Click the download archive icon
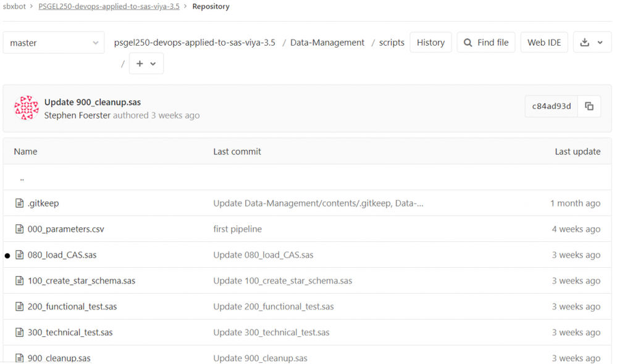Viewport: 617px width, 364px height. tap(592, 43)
